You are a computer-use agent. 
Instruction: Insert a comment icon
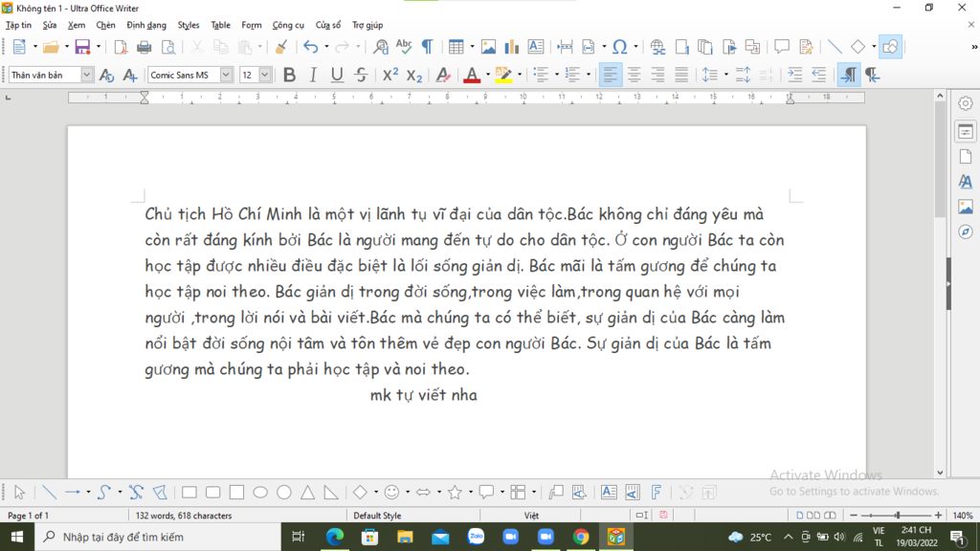(x=781, y=47)
